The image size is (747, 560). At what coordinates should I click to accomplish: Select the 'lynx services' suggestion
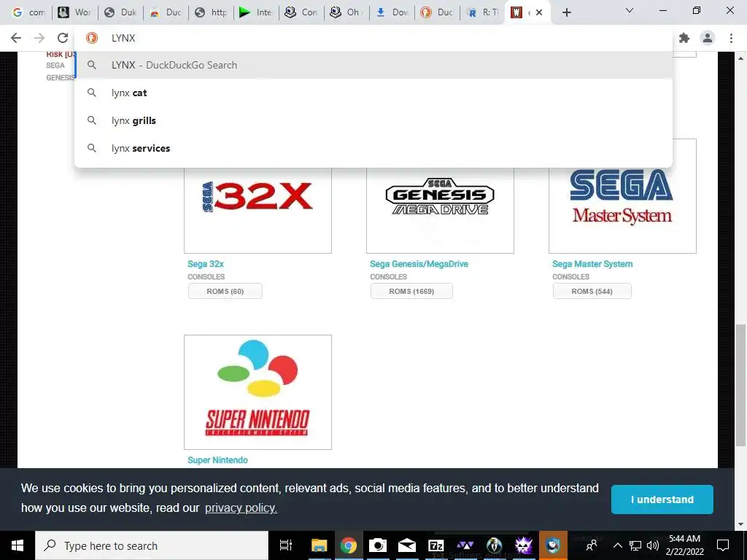[x=373, y=148]
